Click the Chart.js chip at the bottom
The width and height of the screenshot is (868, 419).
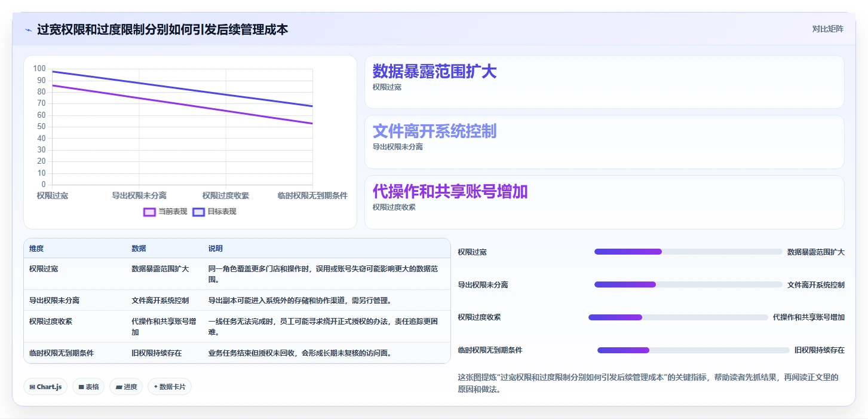pyautogui.click(x=45, y=387)
